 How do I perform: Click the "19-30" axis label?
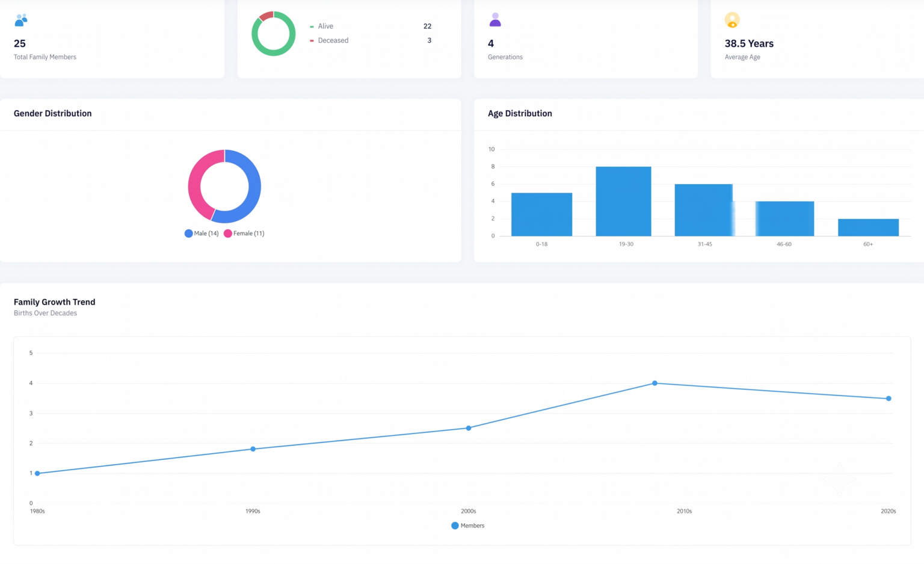[626, 244]
